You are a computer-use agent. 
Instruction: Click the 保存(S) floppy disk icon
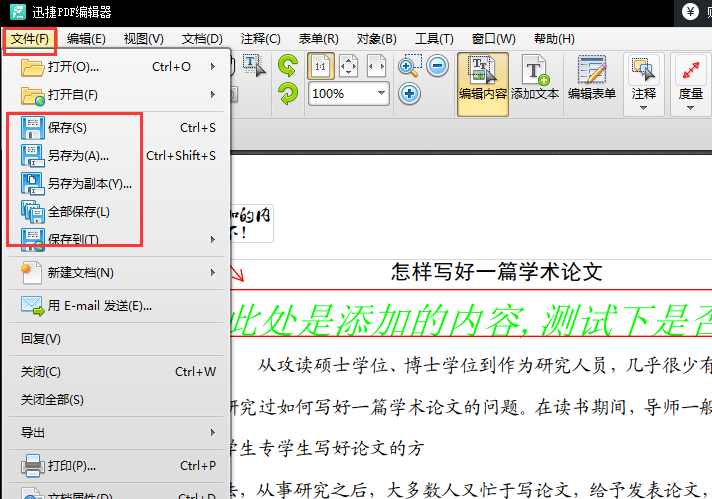point(32,128)
